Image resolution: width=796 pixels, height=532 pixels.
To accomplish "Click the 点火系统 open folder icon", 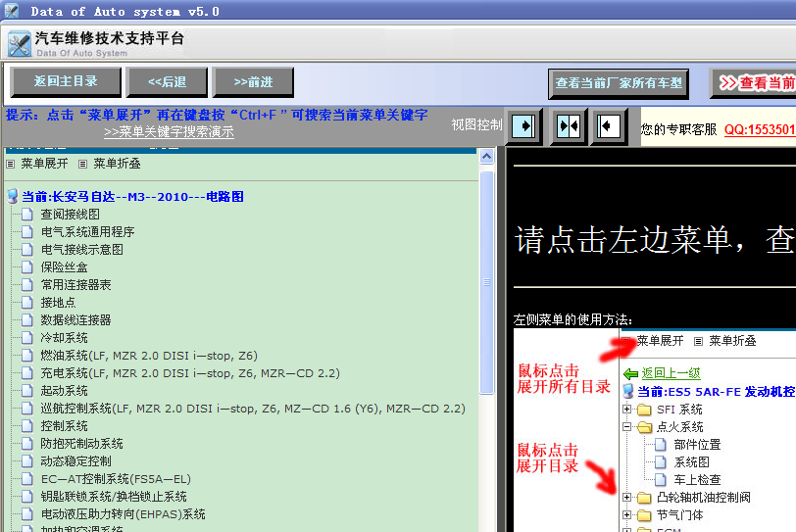I will (x=644, y=427).
